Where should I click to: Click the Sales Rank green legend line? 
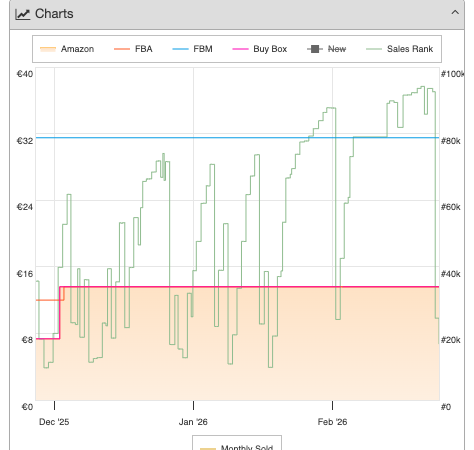pos(374,49)
